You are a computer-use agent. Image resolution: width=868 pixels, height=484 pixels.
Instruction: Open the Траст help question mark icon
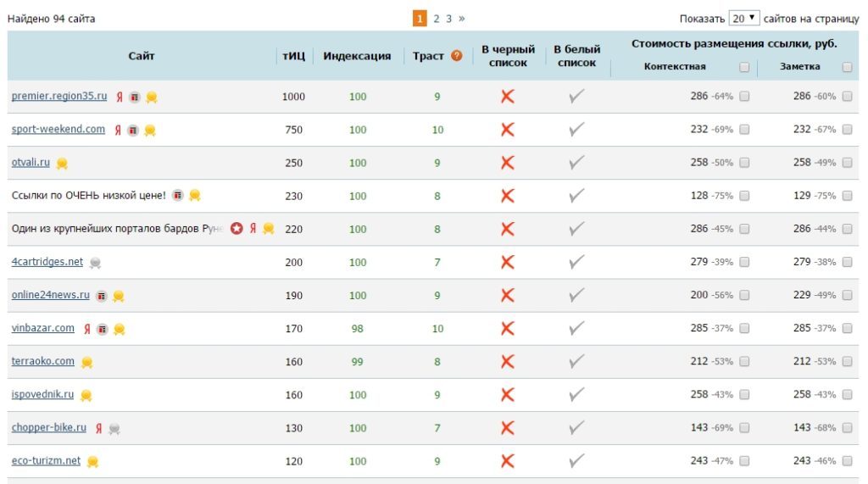point(457,55)
